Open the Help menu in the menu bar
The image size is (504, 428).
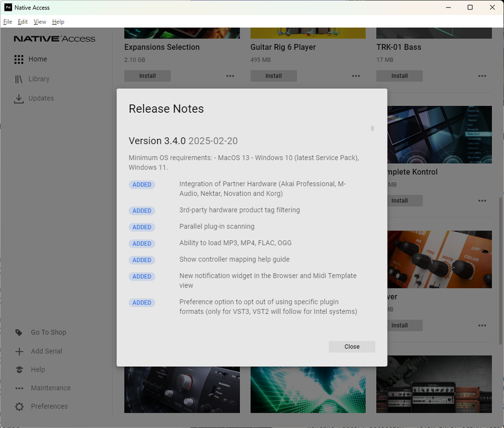tap(58, 22)
